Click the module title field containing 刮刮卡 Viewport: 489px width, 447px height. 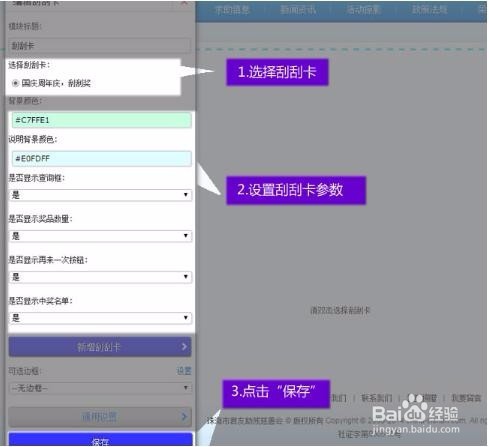click(x=100, y=46)
